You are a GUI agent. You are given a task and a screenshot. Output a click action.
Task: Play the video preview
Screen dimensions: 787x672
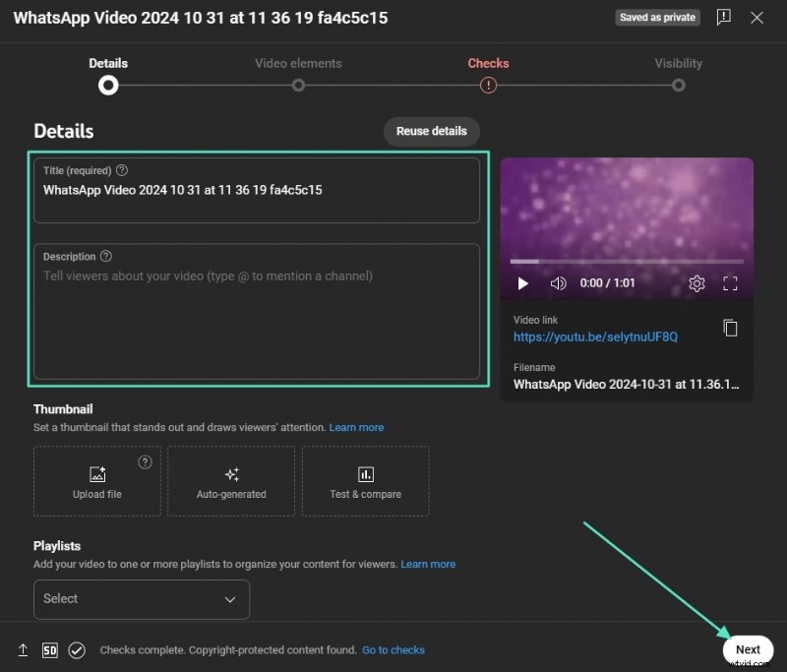click(x=522, y=283)
